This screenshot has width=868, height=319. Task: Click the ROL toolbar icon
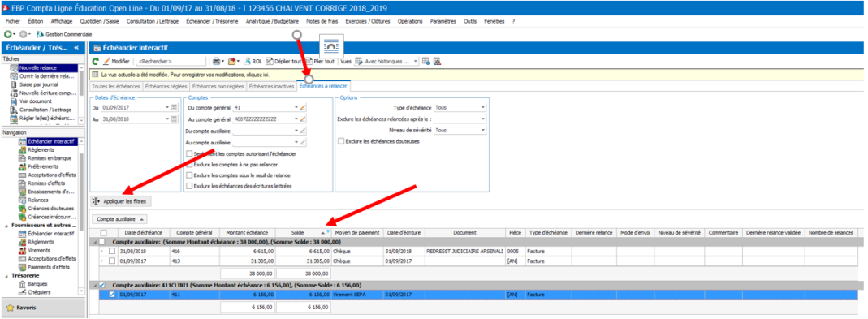tap(253, 62)
